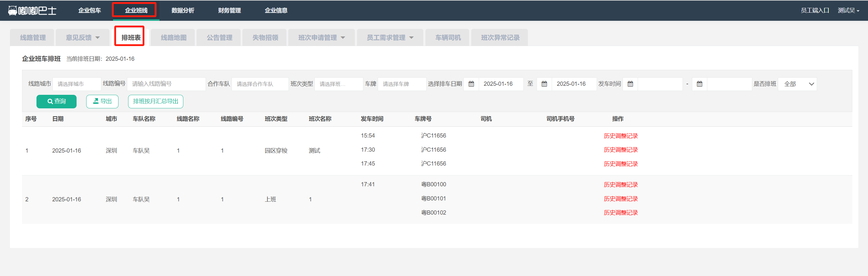Viewport: 868px width, 276px height.
Task: Open calendar icon for schedule start date
Action: pyautogui.click(x=471, y=84)
